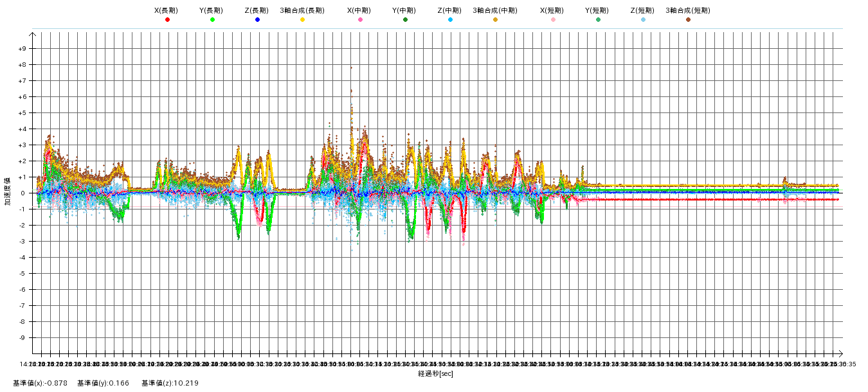Toggle the Y(長期) series legend label
The image size is (868, 392).
pyautogui.click(x=212, y=11)
